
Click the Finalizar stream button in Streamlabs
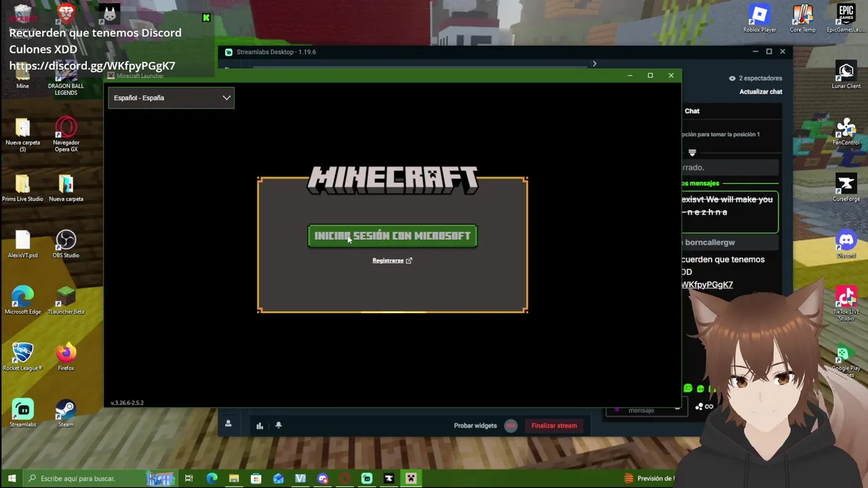coord(554,426)
